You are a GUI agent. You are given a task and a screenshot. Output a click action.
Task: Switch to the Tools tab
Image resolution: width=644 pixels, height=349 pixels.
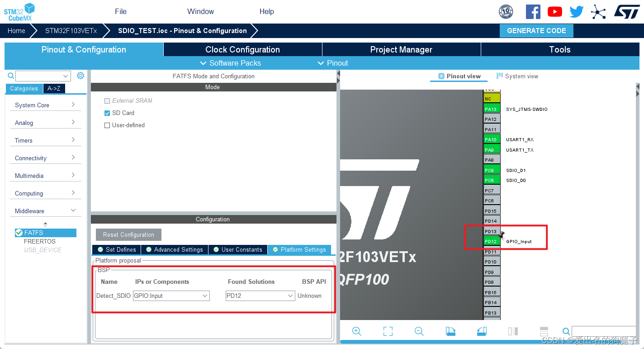(560, 49)
